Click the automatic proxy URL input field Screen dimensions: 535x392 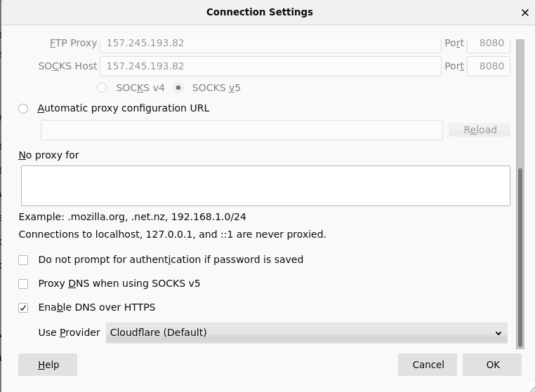coord(242,130)
